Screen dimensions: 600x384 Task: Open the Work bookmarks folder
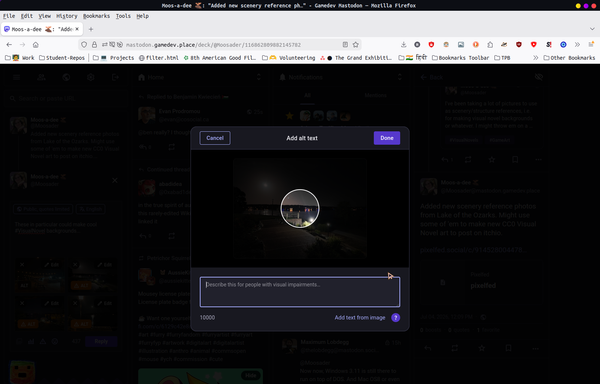pyautogui.click(x=20, y=58)
